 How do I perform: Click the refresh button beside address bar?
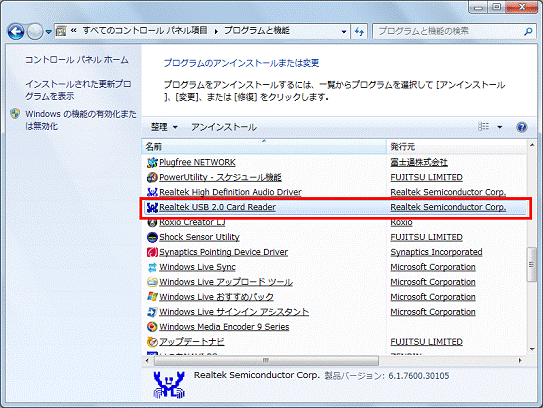(x=359, y=32)
